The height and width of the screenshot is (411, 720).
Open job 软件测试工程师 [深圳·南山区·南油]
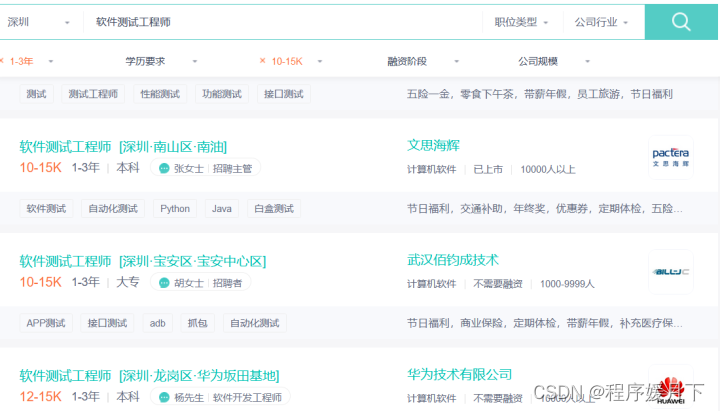(x=123, y=147)
